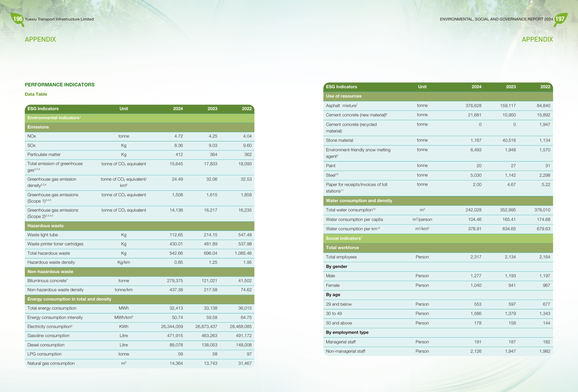Click the 'Hazardous waste' section header
This screenshot has width=578, height=392.
coord(140,226)
